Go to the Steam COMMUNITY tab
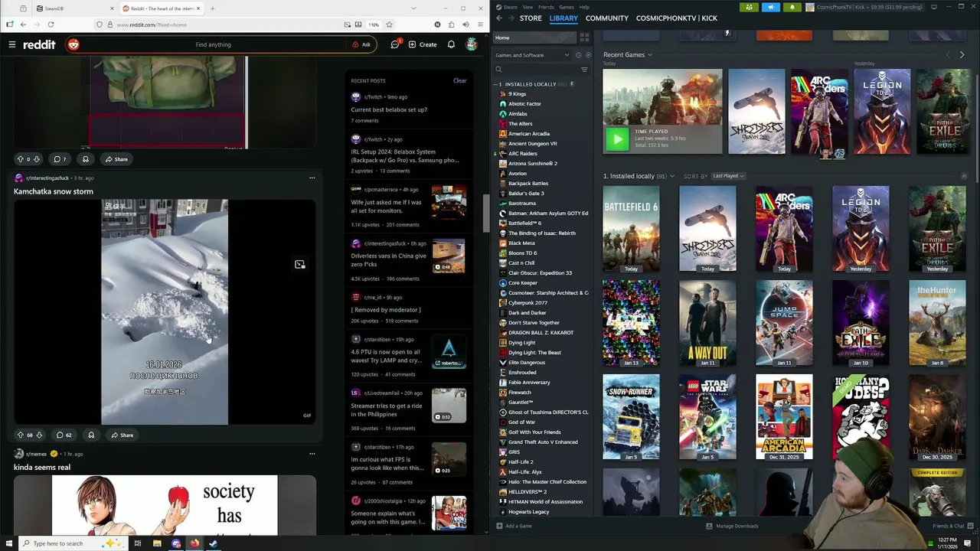The width and height of the screenshot is (980, 551). pyautogui.click(x=606, y=18)
